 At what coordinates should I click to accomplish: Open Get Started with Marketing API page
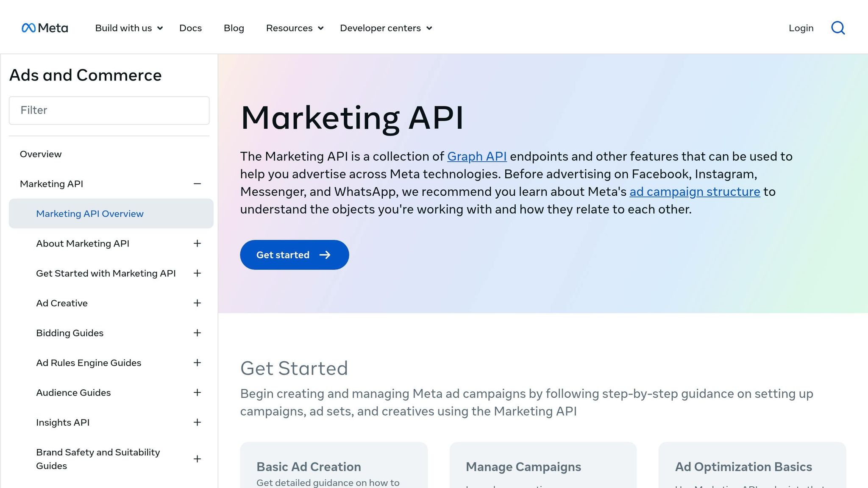(x=106, y=273)
